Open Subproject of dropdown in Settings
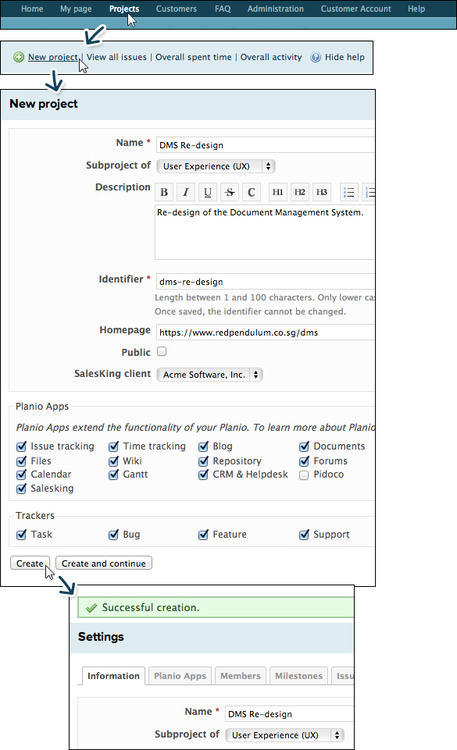Screen dimensions: 457x750 coord(285,735)
